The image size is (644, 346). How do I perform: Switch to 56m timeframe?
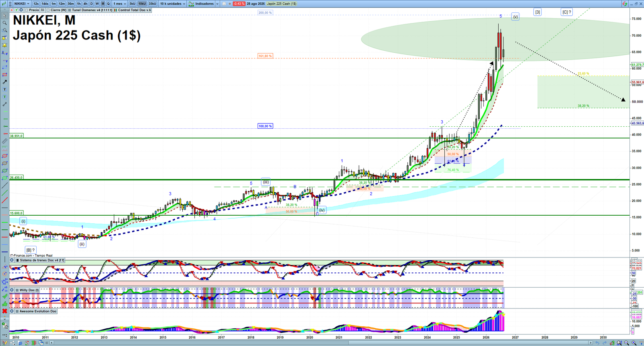point(71,4)
